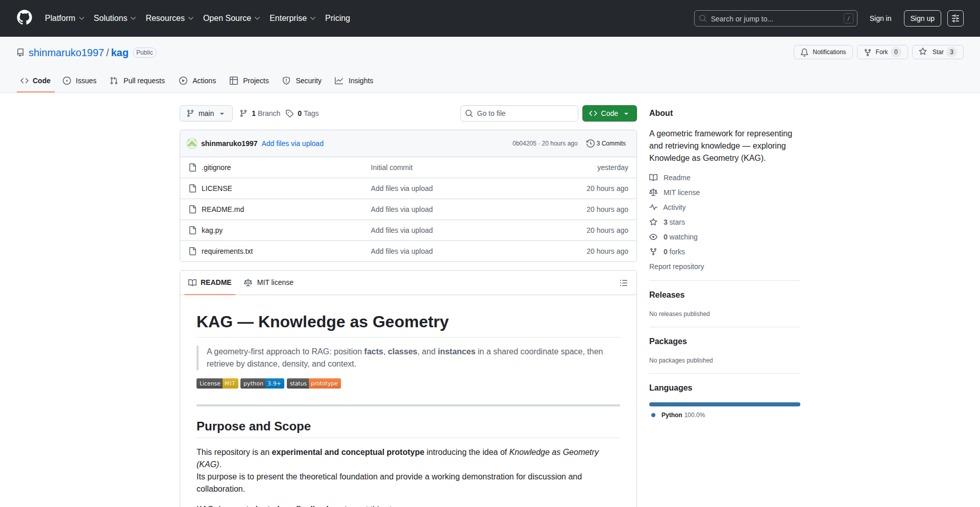The height and width of the screenshot is (507, 980).
Task: Expand the Solutions navigation menu
Action: [114, 18]
